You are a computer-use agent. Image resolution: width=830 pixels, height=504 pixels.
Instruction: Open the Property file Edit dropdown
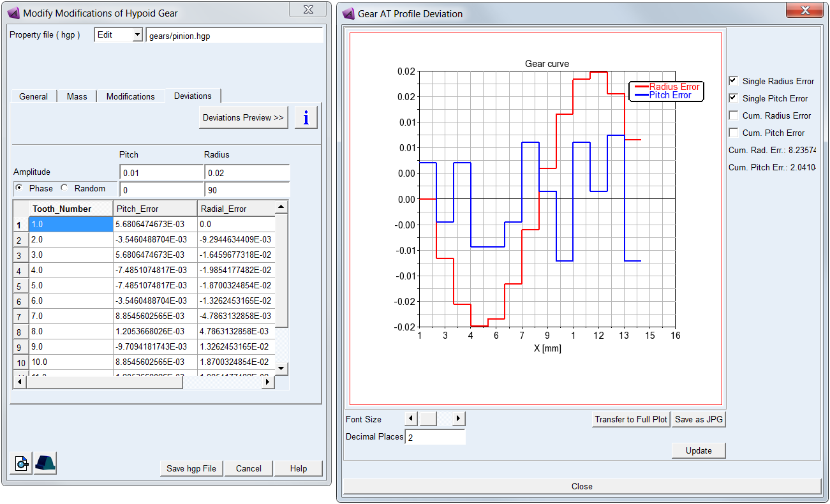(137, 35)
